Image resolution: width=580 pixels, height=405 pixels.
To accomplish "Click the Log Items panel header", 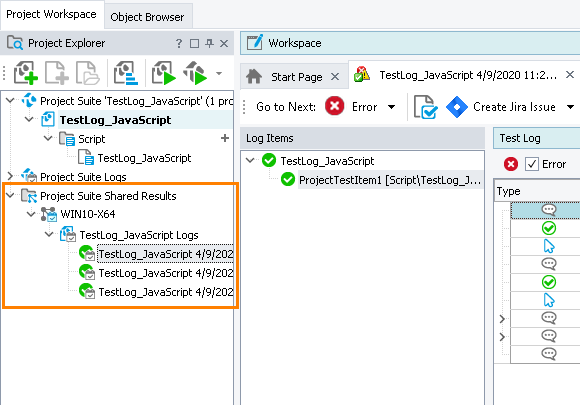I will (x=362, y=138).
